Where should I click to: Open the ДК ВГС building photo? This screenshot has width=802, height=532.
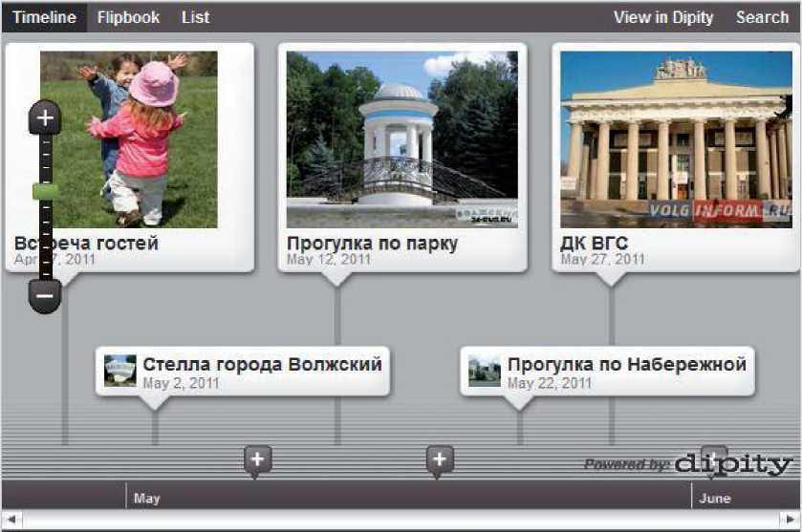click(x=676, y=139)
